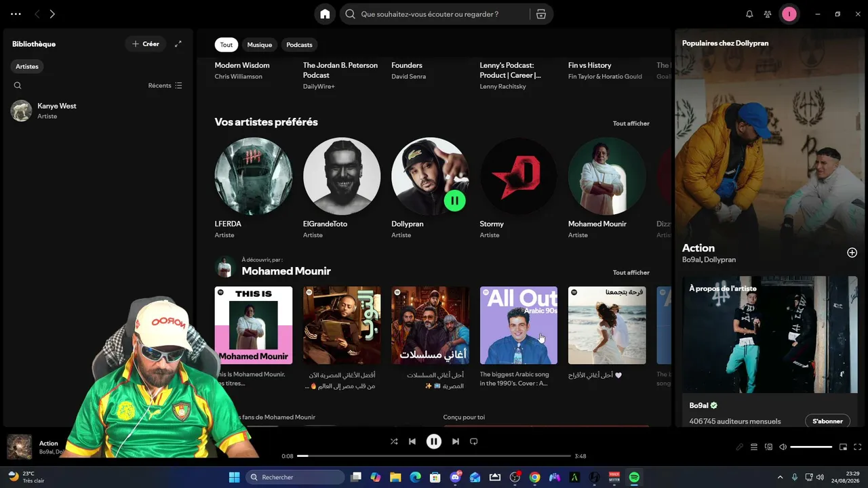Viewport: 868px width, 488px height.
Task: Click the Windows taskbar search box
Action: coord(295,477)
